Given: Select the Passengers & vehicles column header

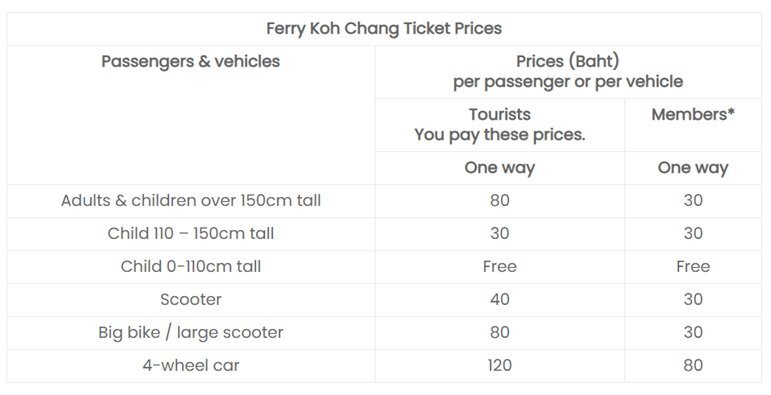Looking at the screenshot, I should click(191, 61).
